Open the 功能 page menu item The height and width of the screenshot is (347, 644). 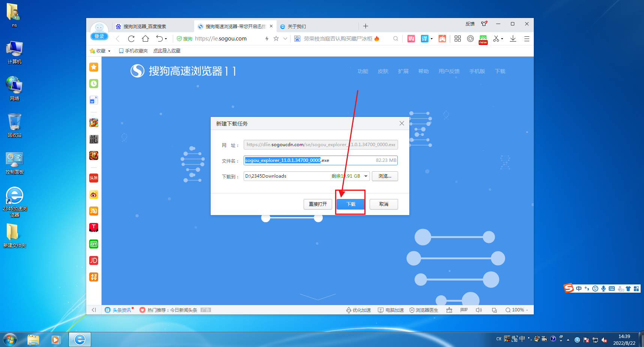[363, 71]
